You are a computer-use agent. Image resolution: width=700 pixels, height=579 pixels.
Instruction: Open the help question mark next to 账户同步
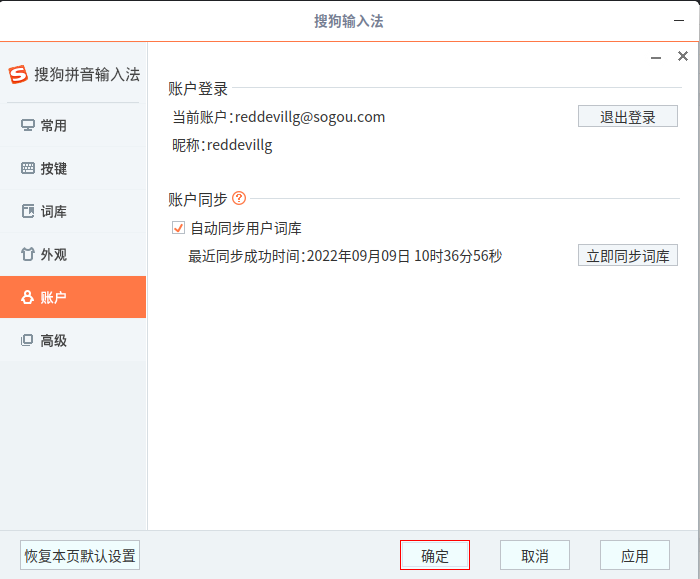click(239, 198)
